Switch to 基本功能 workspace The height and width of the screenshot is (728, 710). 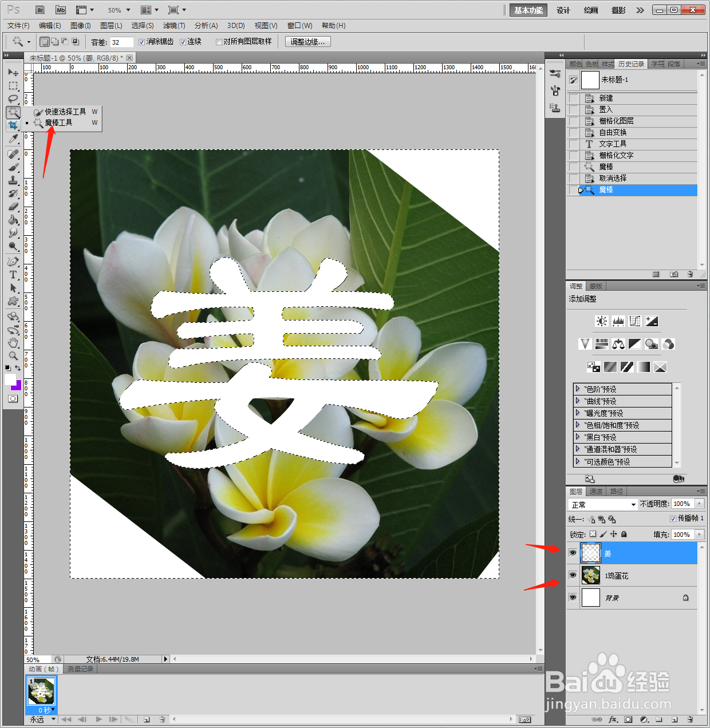click(x=528, y=10)
